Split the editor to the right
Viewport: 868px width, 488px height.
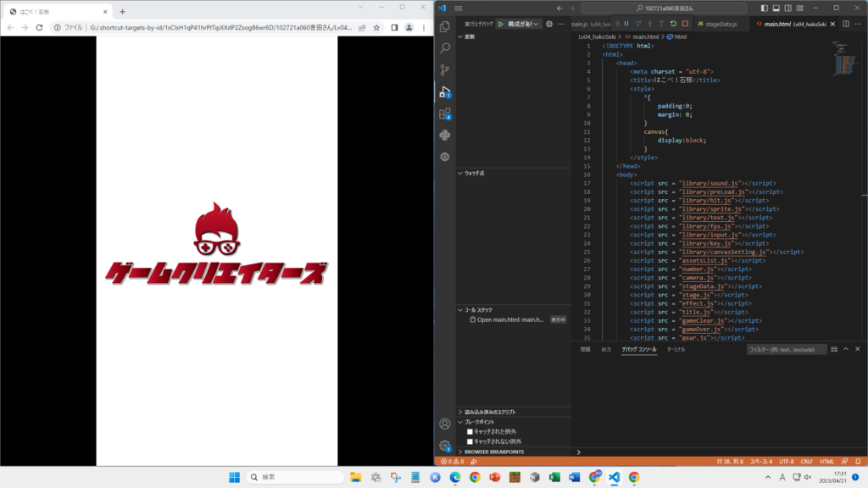[x=846, y=24]
